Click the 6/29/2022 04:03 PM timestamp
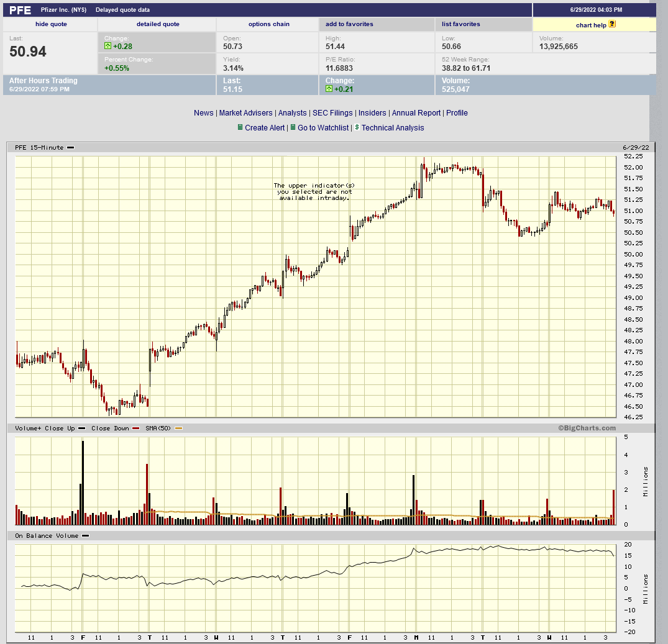 tap(596, 10)
